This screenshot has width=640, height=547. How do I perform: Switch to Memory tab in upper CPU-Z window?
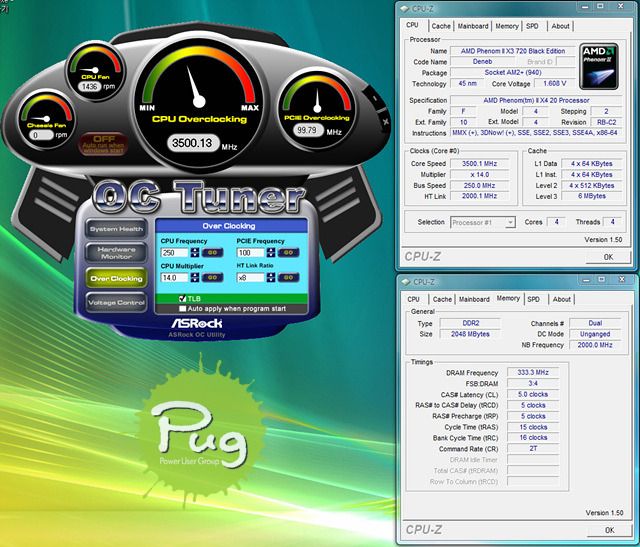[507, 26]
